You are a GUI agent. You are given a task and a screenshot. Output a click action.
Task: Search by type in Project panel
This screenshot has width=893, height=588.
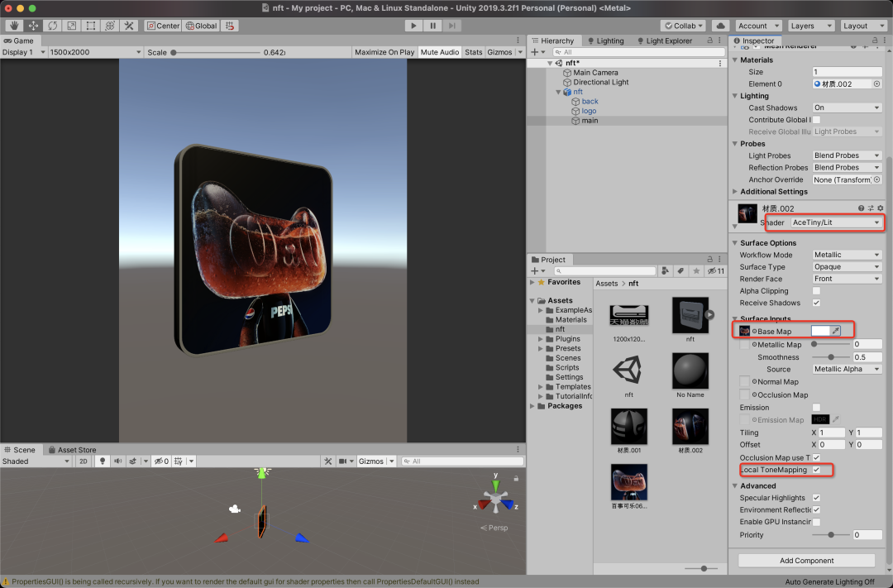click(665, 270)
